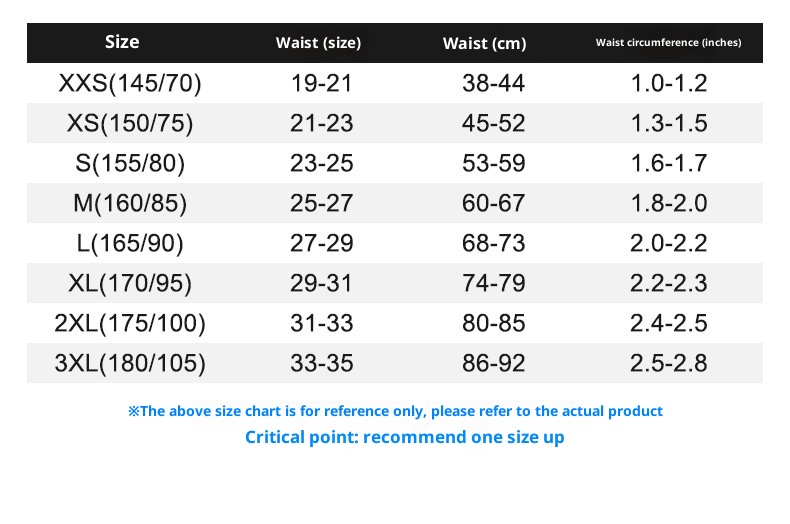The height and width of the screenshot is (524, 790).
Task: Click the 'recommend one size up' text
Action: click(405, 437)
